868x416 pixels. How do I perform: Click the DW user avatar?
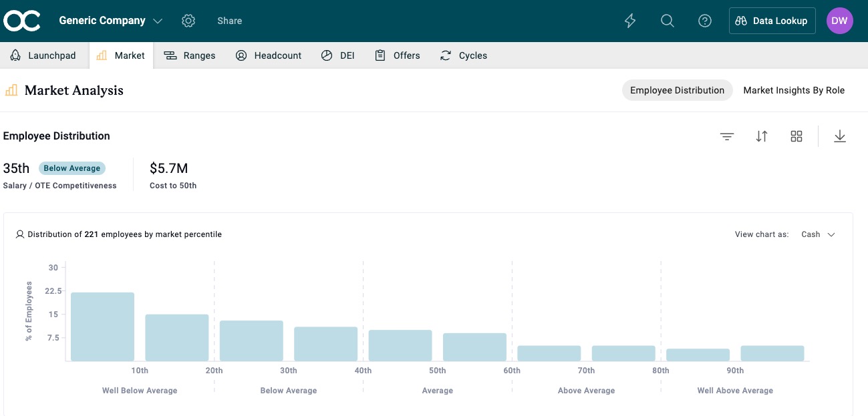click(839, 21)
